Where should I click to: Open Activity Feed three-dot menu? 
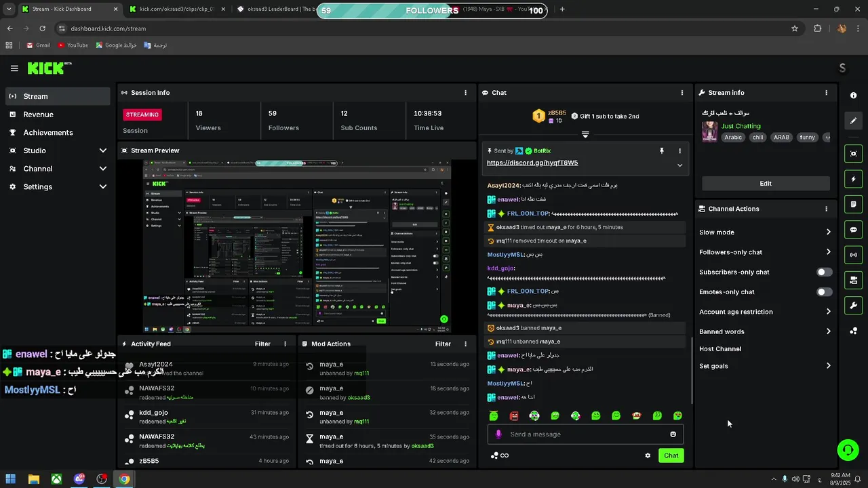285,344
